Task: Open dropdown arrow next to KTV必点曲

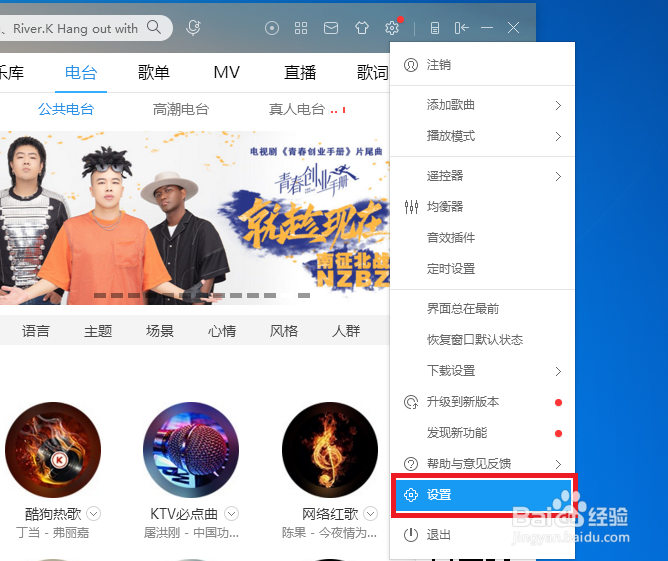Action: 231,514
